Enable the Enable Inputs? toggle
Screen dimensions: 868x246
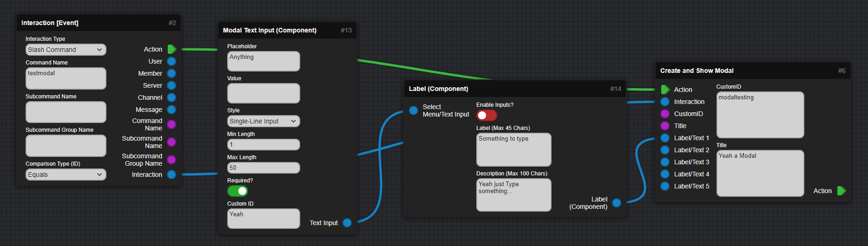tap(487, 116)
